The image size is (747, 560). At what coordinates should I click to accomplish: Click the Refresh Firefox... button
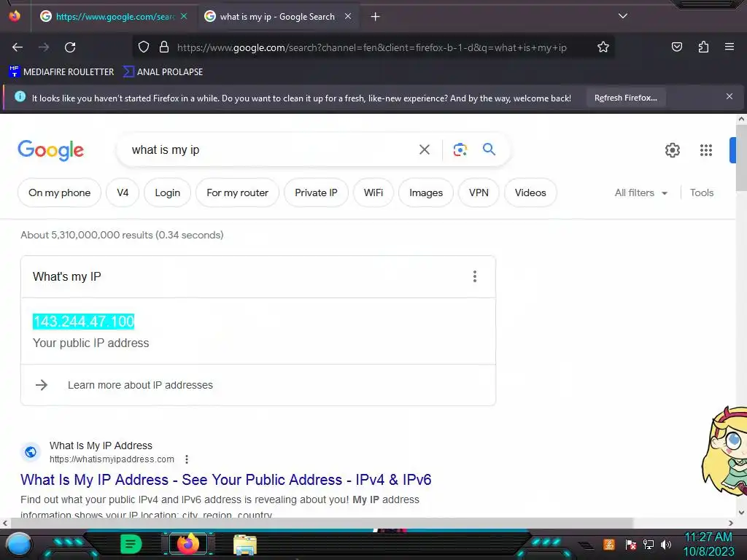coord(625,98)
